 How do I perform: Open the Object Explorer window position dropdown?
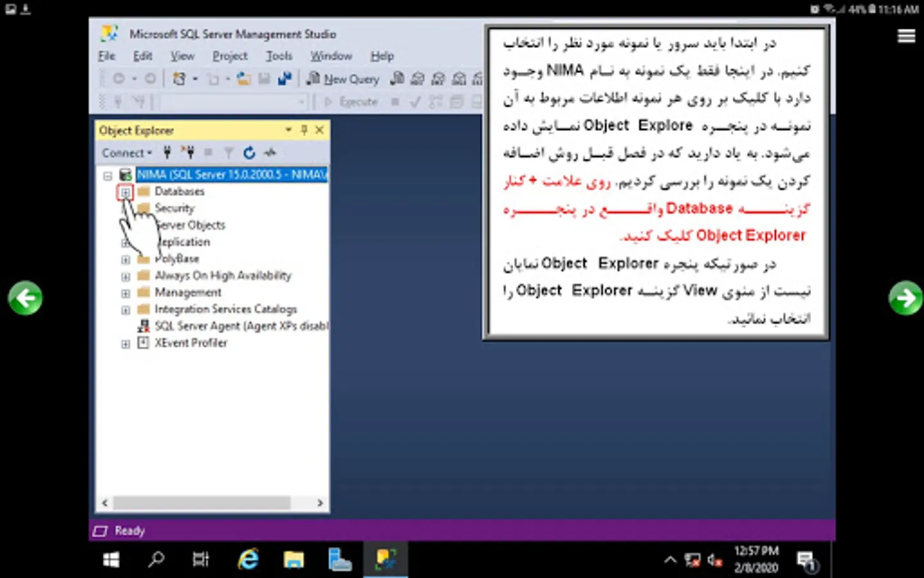click(289, 130)
